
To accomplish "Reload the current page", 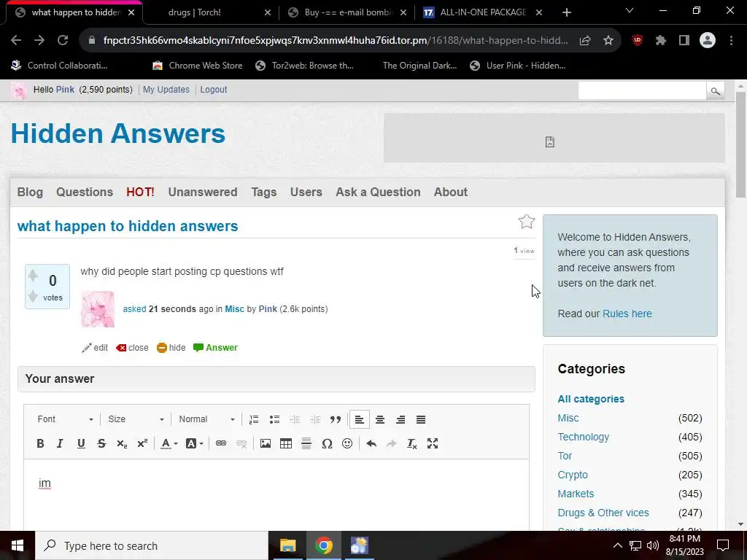I will click(63, 41).
